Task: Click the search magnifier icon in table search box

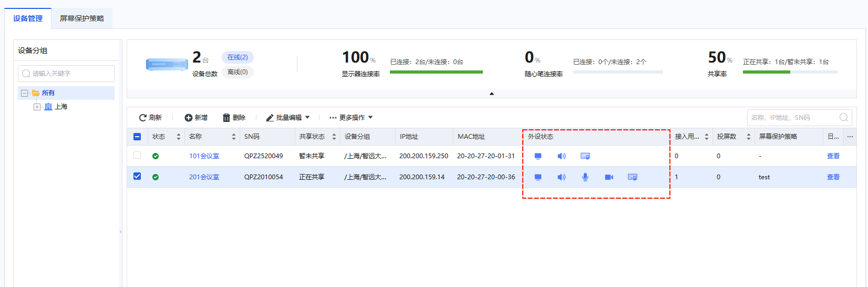Action: coord(843,118)
